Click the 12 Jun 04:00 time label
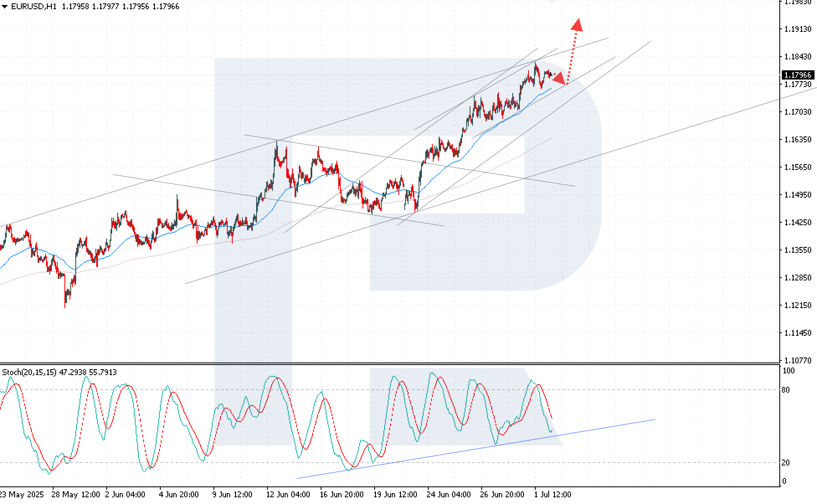This screenshot has height=504, width=817. click(x=288, y=494)
